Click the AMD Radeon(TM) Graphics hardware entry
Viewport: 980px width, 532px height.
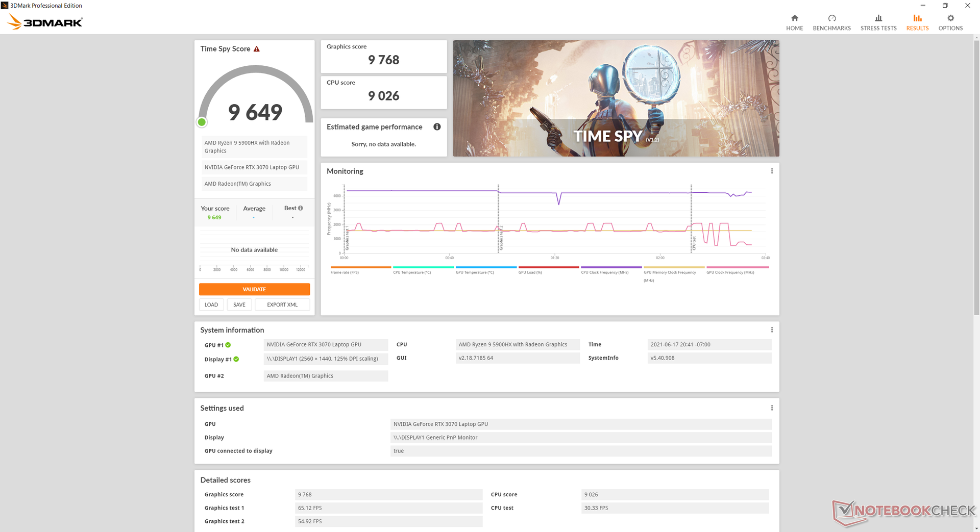click(x=254, y=184)
